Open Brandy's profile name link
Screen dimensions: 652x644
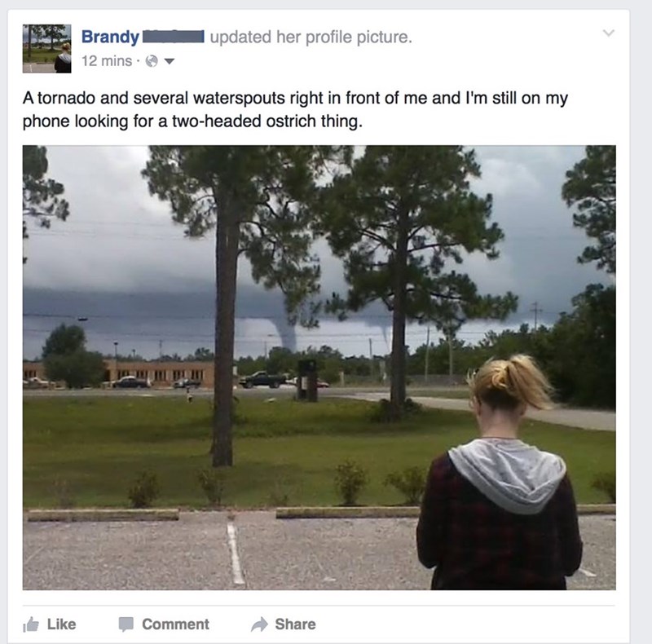[110, 37]
